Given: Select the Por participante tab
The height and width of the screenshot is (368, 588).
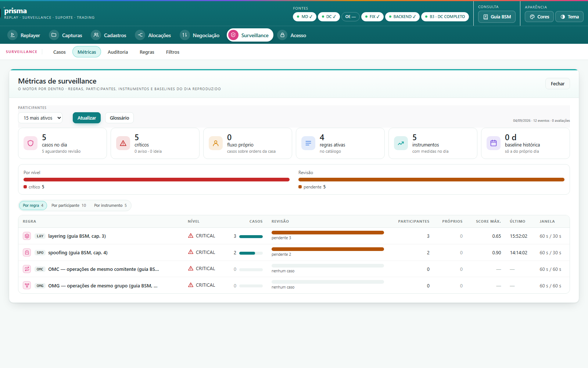Looking at the screenshot, I should (x=69, y=205).
